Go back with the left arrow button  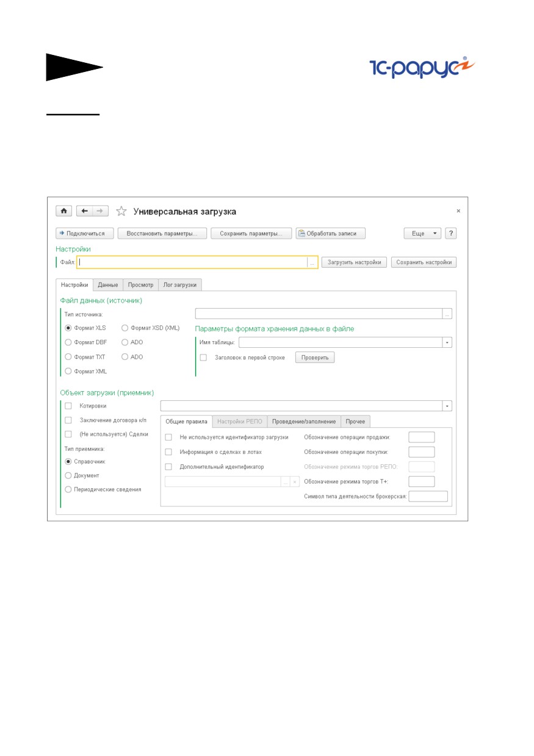(85, 211)
